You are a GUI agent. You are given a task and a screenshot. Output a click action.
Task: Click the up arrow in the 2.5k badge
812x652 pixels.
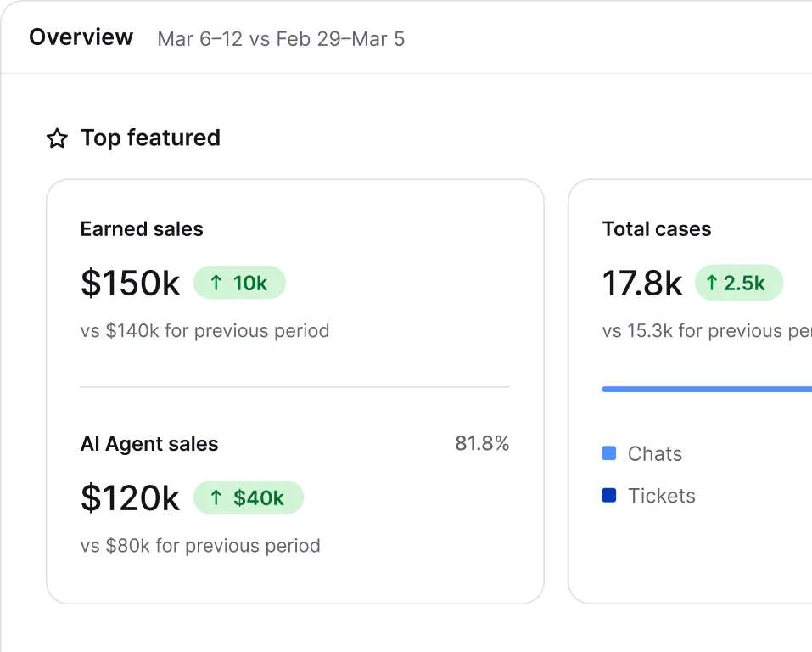coord(712,283)
